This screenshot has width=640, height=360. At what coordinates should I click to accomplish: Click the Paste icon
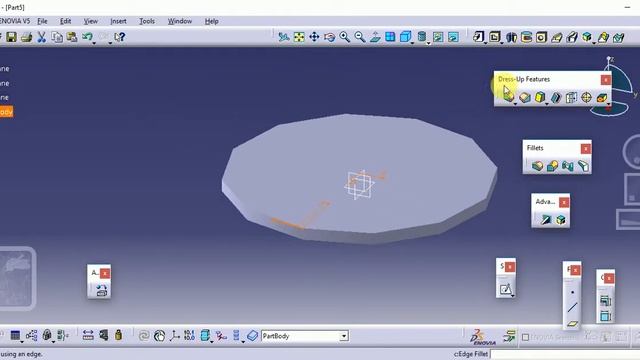[72, 37]
